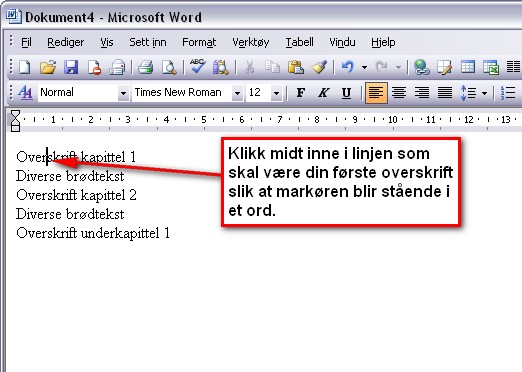Click inside the Normal style name field
This screenshot has width=522, height=372.
78,93
